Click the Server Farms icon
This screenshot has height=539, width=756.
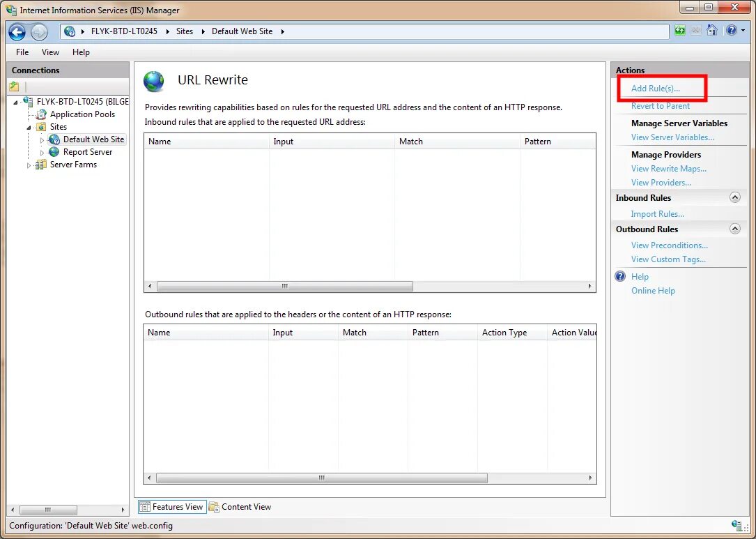click(42, 165)
